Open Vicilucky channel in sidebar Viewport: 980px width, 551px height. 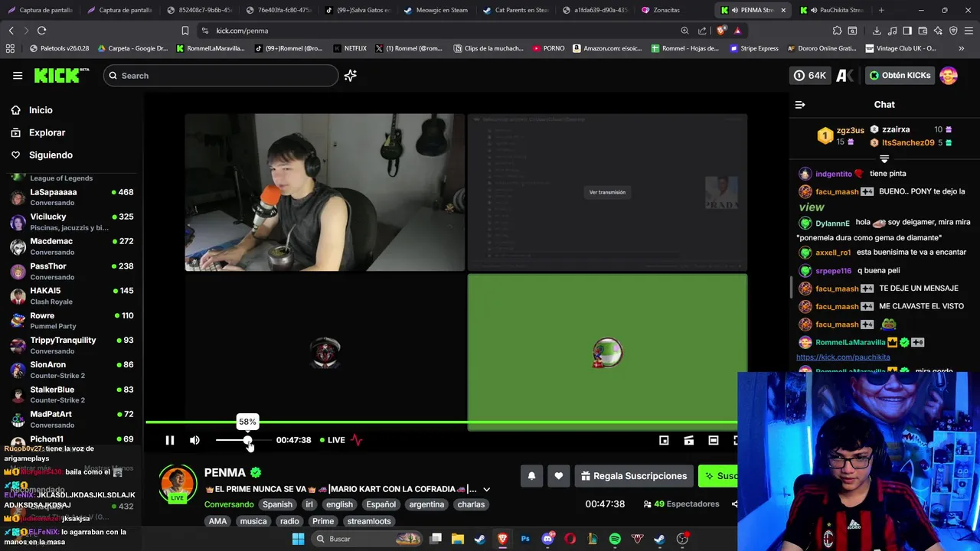pos(71,221)
